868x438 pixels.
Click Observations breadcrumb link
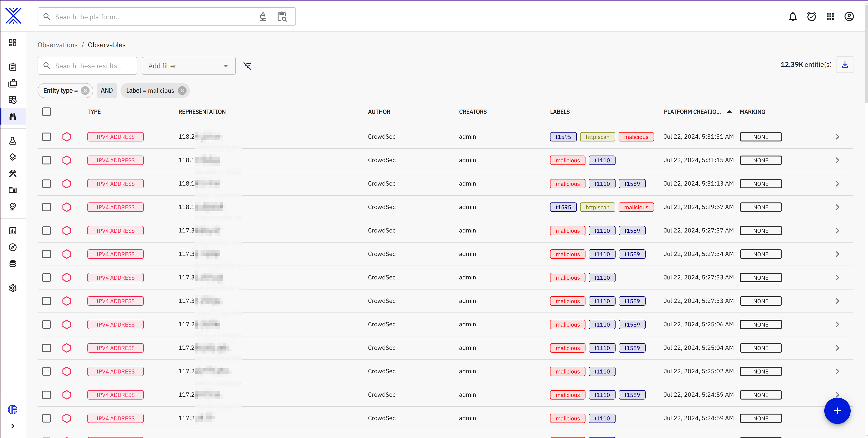coord(58,45)
